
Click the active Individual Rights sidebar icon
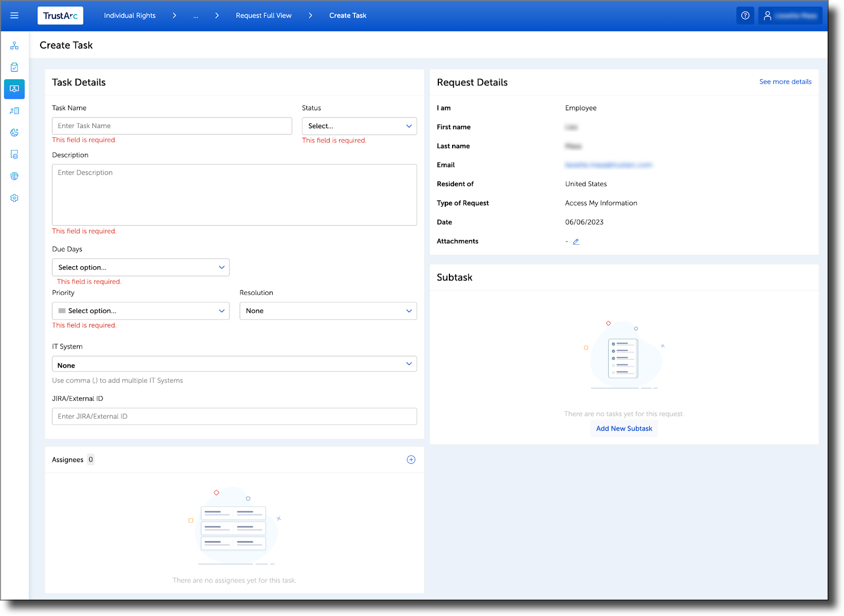tap(14, 89)
